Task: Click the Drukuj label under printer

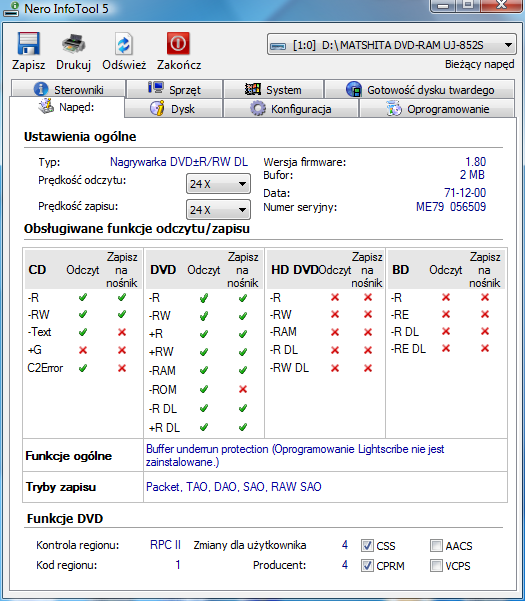Action: coord(73,65)
